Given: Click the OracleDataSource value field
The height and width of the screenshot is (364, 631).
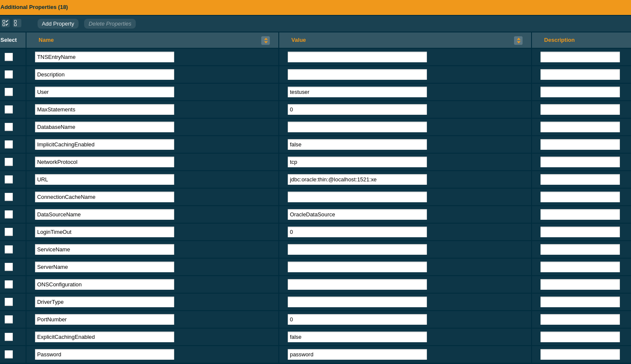Looking at the screenshot, I should [357, 215].
